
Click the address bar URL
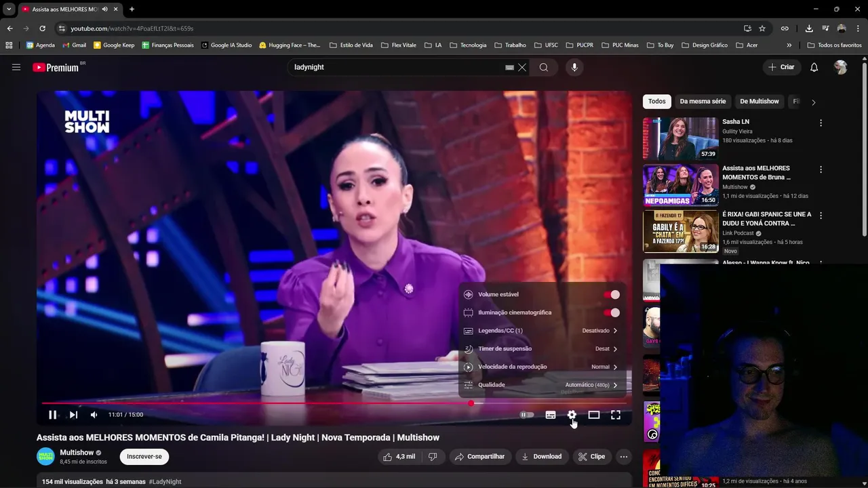tap(132, 28)
